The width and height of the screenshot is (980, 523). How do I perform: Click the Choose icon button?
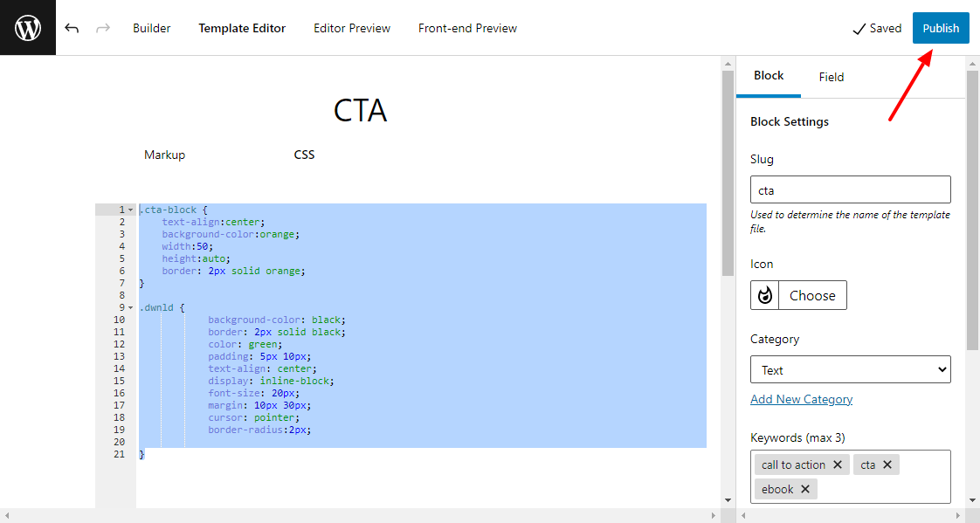click(x=812, y=295)
